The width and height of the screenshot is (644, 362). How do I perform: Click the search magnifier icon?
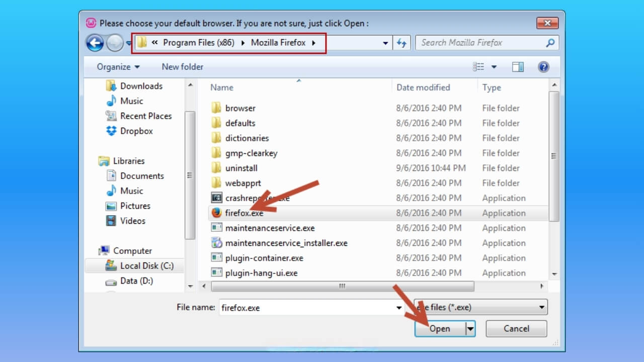coord(550,43)
